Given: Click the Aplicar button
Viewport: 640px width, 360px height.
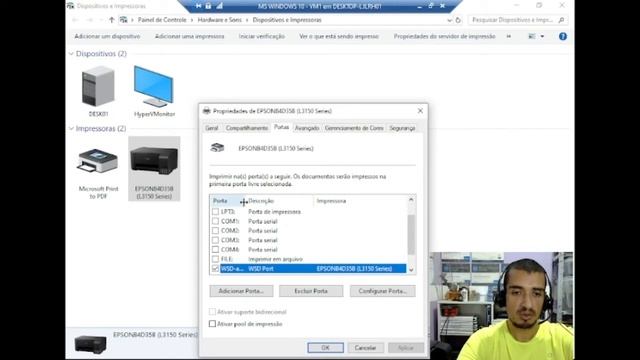Looking at the screenshot, I should 405,348.
